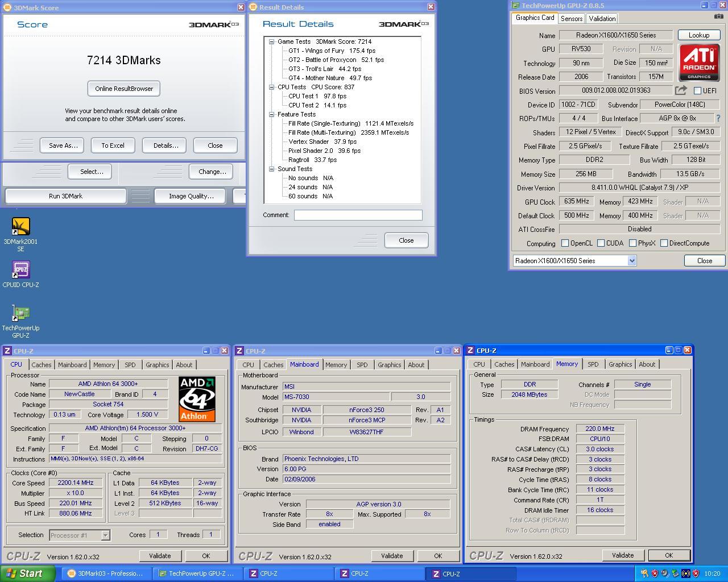The height and width of the screenshot is (582, 728).
Task: Enable the UEFI checkbox
Action: point(698,91)
